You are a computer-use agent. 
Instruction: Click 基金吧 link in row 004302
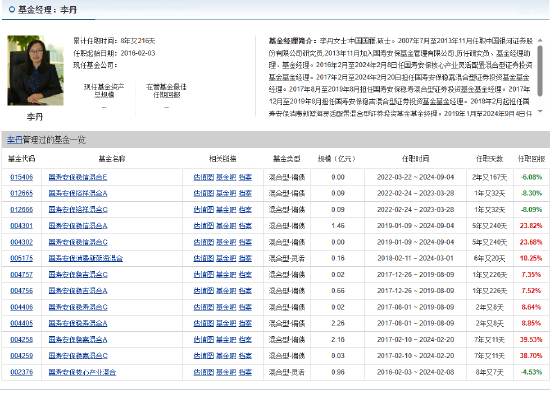coord(226,242)
